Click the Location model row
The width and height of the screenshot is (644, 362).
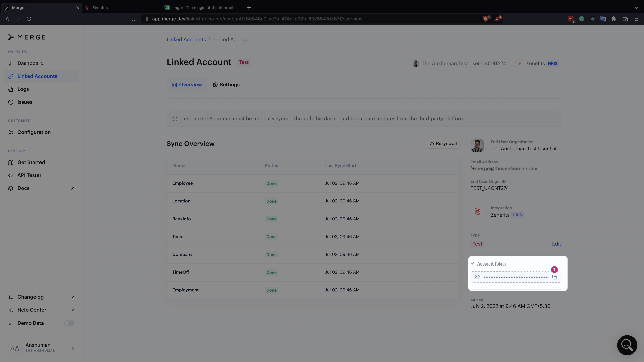pyautogui.click(x=313, y=201)
